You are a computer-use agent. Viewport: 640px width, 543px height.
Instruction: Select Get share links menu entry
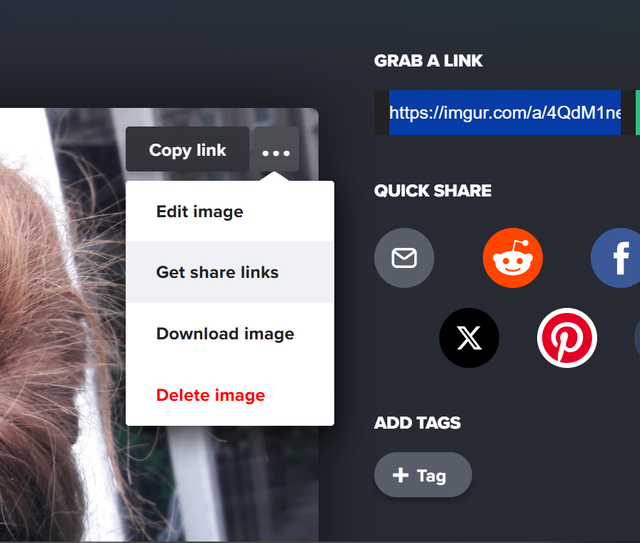click(x=230, y=272)
